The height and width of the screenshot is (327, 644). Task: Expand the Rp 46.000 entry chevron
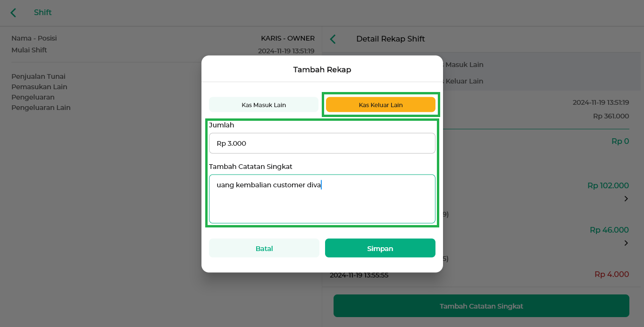point(626,243)
